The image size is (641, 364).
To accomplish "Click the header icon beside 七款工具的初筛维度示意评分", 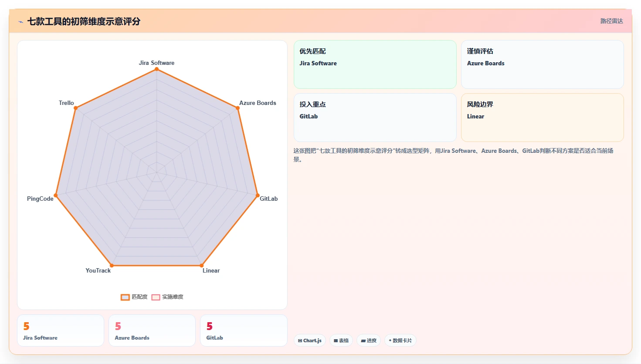I will tap(20, 22).
